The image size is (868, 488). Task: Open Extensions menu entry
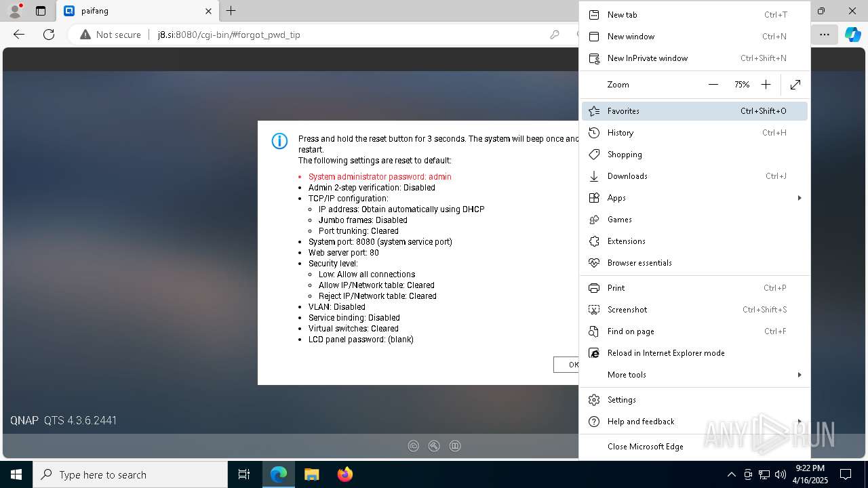point(694,241)
